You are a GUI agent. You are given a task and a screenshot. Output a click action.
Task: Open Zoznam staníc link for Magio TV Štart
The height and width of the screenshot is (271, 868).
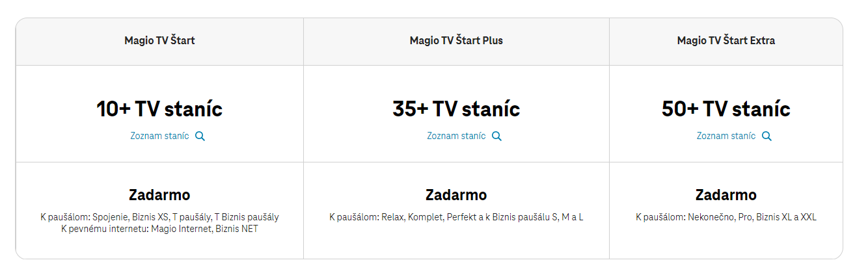(160, 136)
